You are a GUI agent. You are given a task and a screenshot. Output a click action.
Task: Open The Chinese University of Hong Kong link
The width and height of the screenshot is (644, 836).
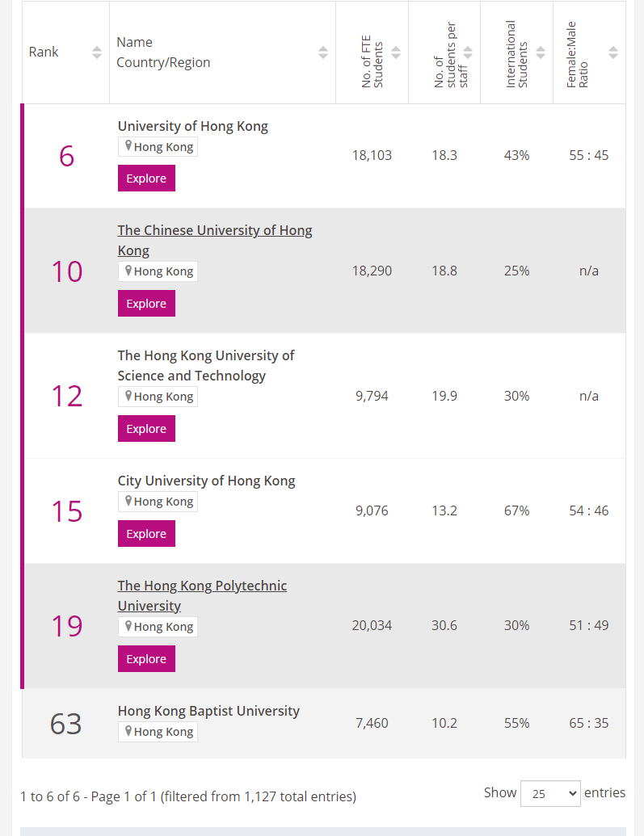(214, 241)
